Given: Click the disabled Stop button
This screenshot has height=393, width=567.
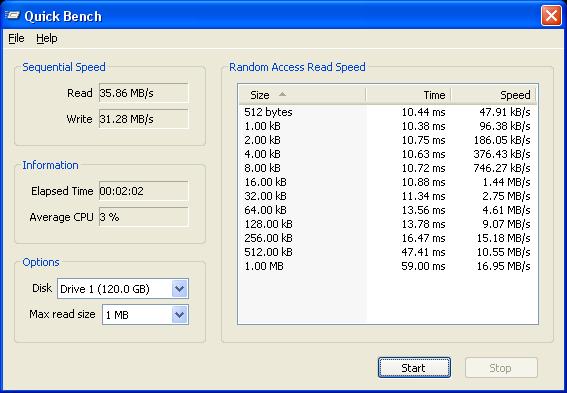Looking at the screenshot, I should pyautogui.click(x=501, y=368).
